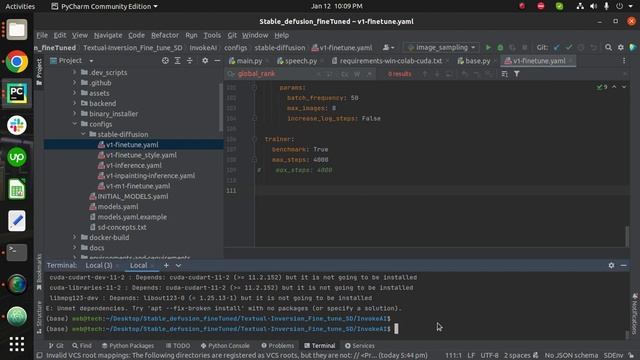Click the Git commit checkmark icon

coord(569,47)
